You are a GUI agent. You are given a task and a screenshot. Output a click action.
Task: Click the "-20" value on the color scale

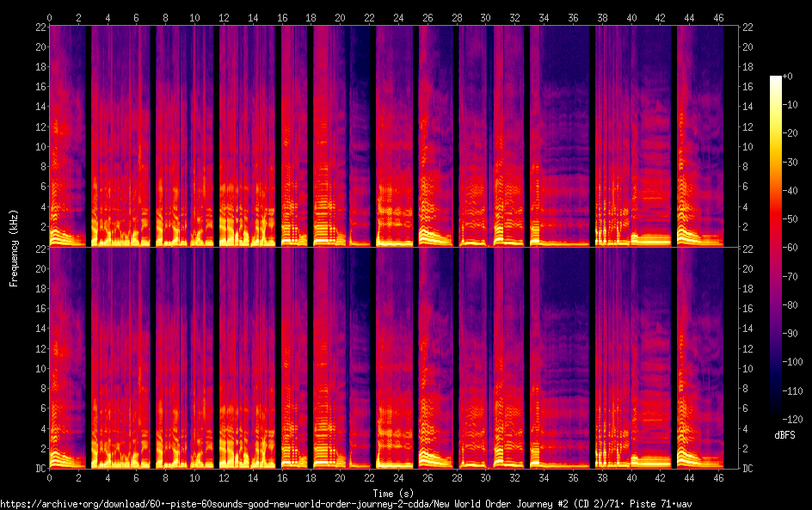coord(790,133)
